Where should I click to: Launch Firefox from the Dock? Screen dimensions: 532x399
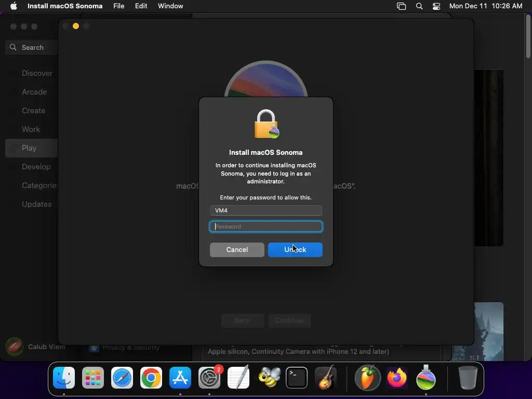tap(396, 378)
